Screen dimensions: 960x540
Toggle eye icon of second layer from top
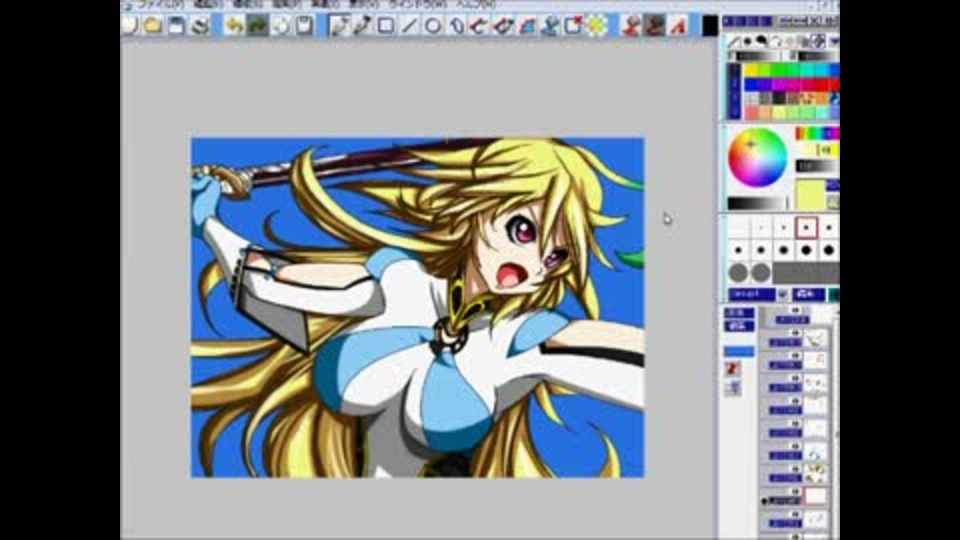(795, 333)
